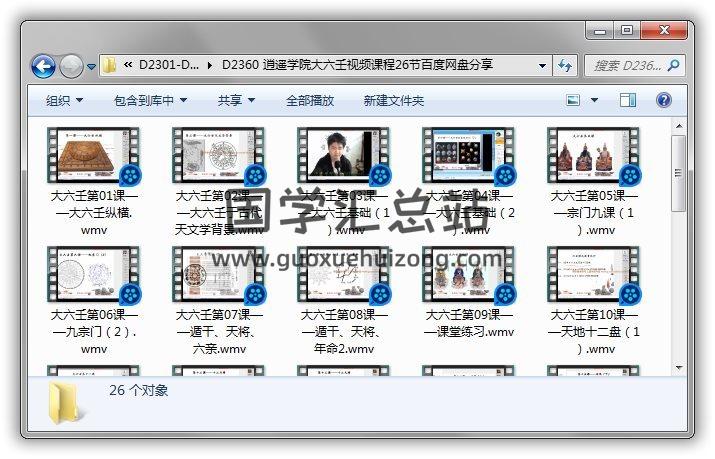The image size is (715, 459).
Task: Close the Explorer window
Action: click(x=663, y=31)
